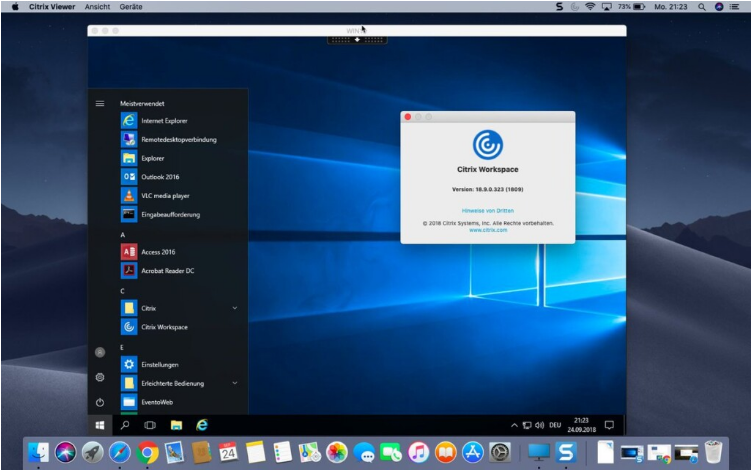
Task: Expand the Erleichterte Bedienung folder
Action: [x=235, y=383]
